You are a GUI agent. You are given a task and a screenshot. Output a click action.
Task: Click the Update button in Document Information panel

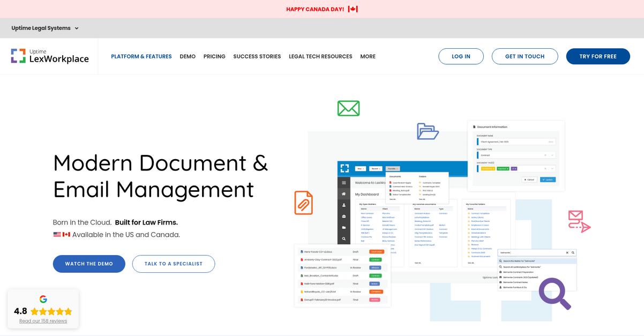click(x=548, y=180)
